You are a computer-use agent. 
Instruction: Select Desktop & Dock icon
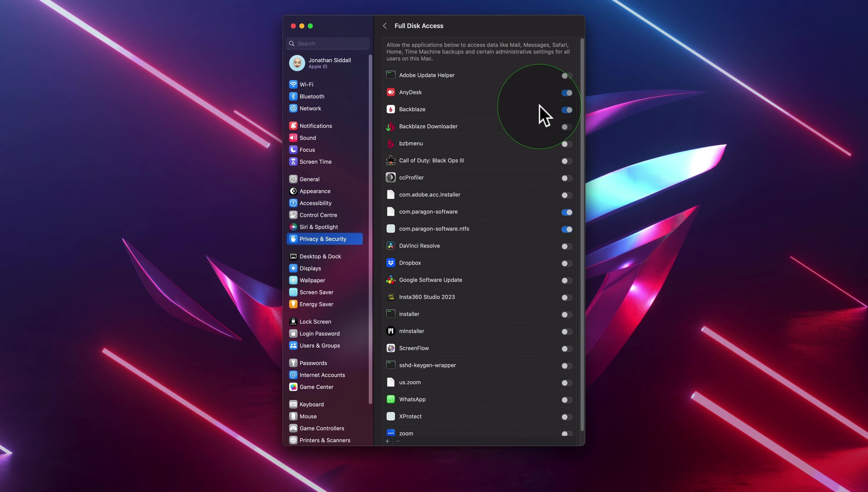click(x=293, y=256)
